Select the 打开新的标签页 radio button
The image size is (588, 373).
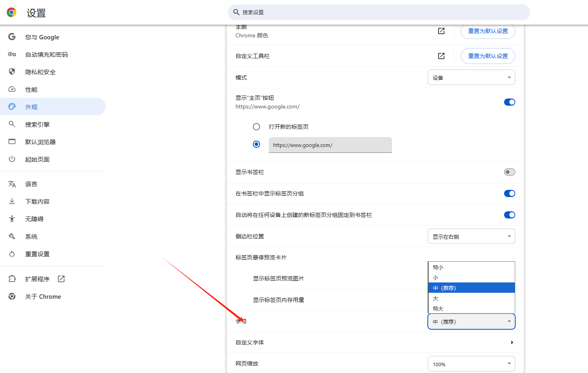click(x=256, y=127)
